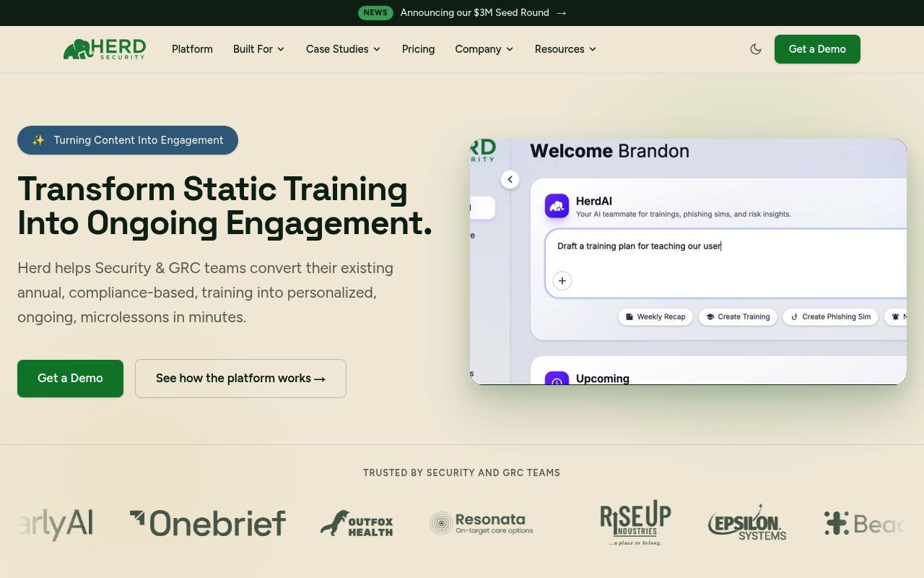Click the Create Phishing Sim chip
The width and height of the screenshot is (924, 578).
point(830,316)
